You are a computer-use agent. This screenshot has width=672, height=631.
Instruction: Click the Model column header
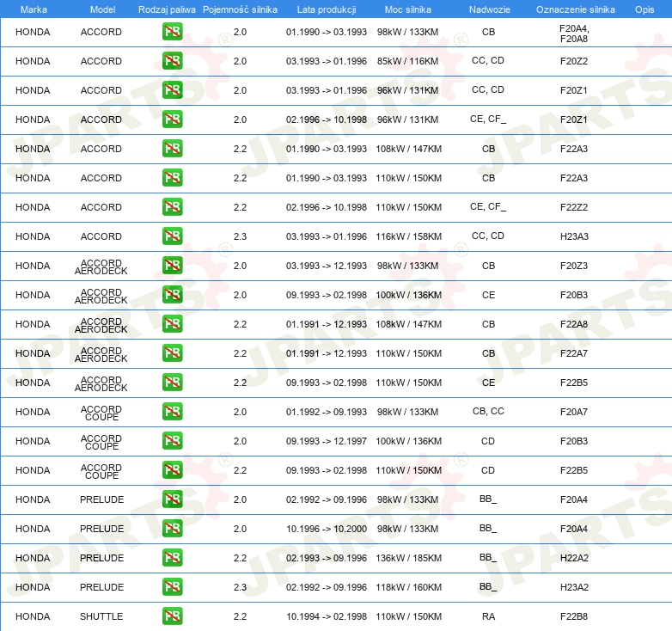tap(102, 9)
